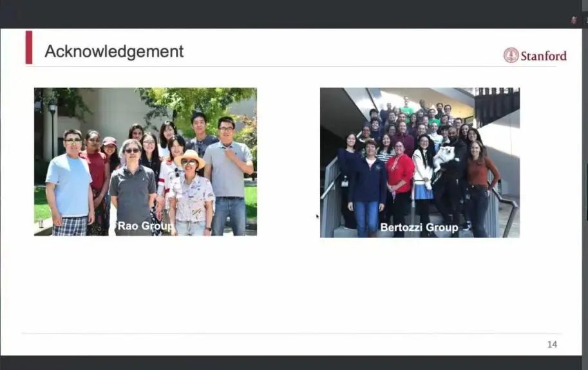Select the Stanford wordmark text
This screenshot has height=370, width=588.
pyautogui.click(x=544, y=56)
